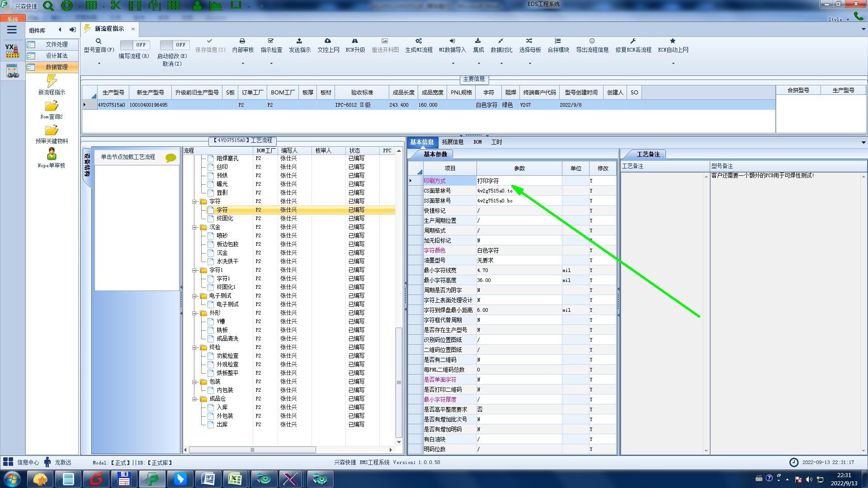This screenshot has width=868, height=488.
Task: Open dropdown arrow under 选择母板
Action: click(x=530, y=64)
